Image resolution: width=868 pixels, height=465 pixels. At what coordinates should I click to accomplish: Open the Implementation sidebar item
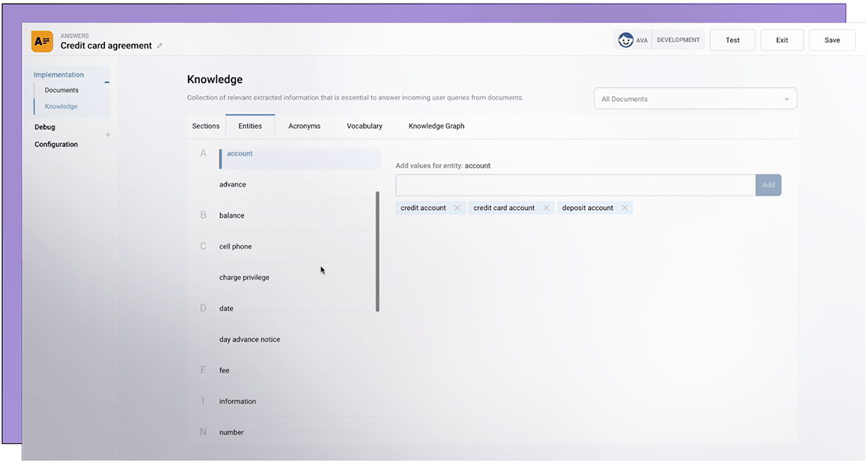59,75
